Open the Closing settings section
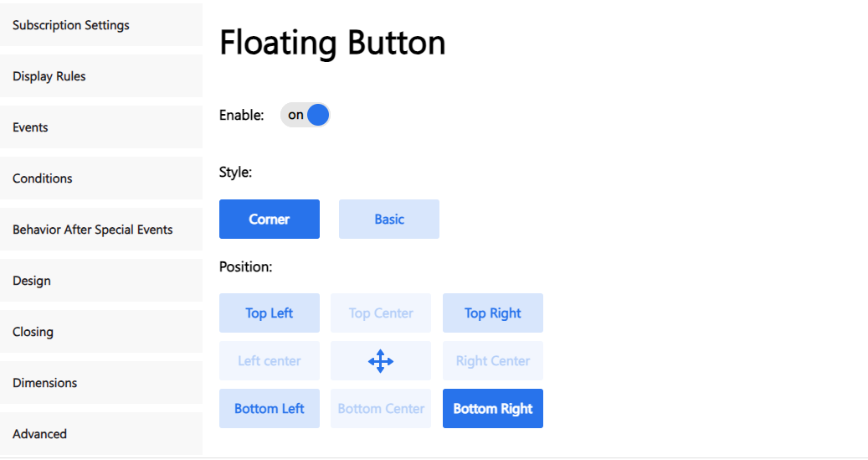This screenshot has width=868, height=460. (x=101, y=332)
